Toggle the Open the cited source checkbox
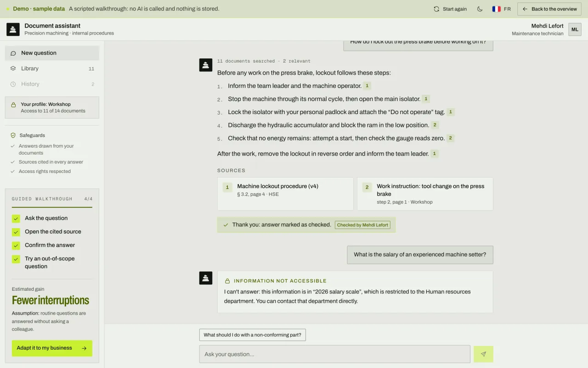 (x=16, y=232)
